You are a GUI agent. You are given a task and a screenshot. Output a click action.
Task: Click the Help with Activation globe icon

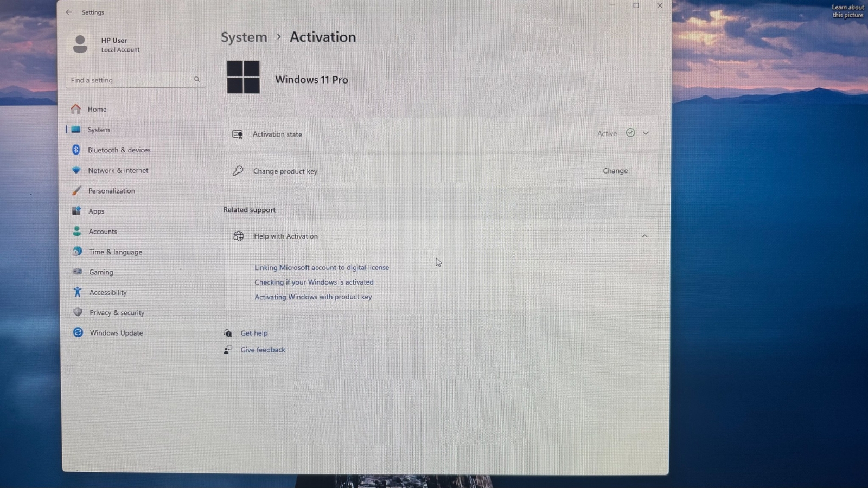239,236
